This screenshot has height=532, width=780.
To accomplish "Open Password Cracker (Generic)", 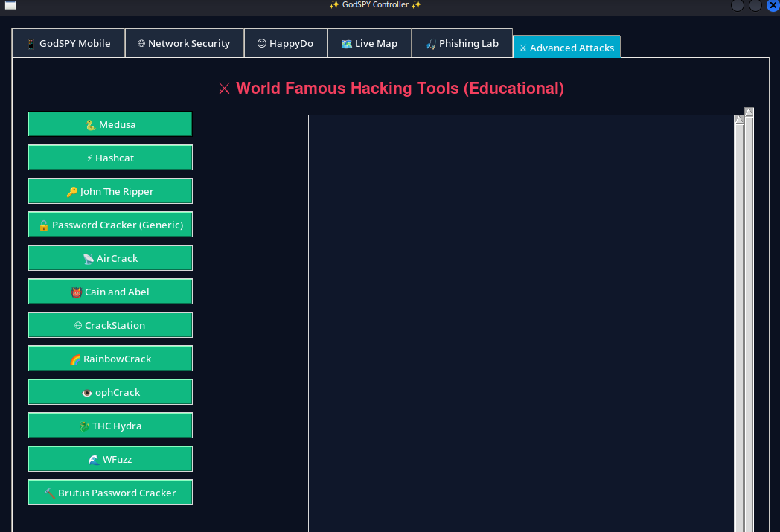I will coord(110,225).
